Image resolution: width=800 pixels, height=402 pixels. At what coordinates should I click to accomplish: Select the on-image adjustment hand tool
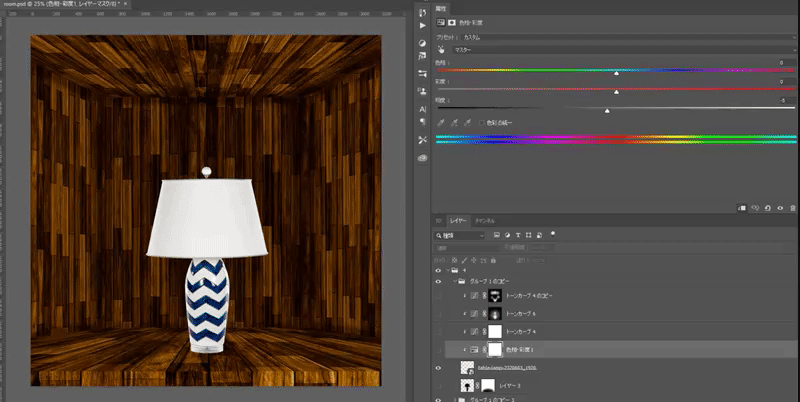pos(441,49)
